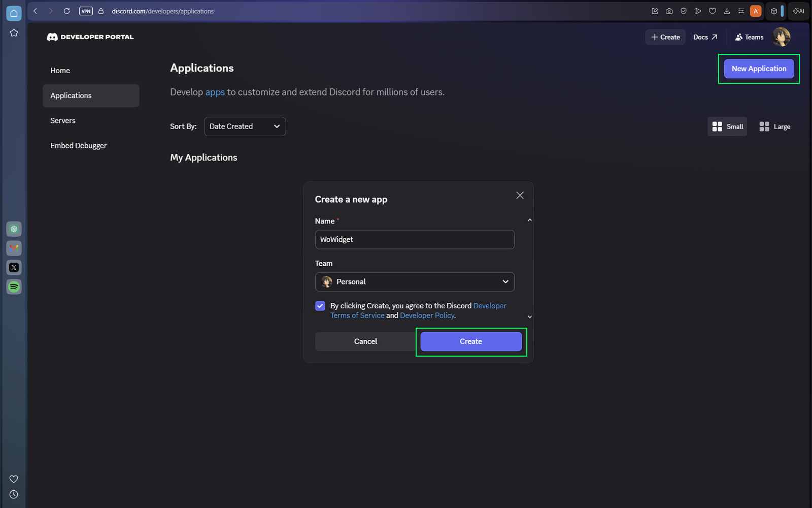Open the Docs external link
Screen dimensions: 812x508
coord(705,37)
